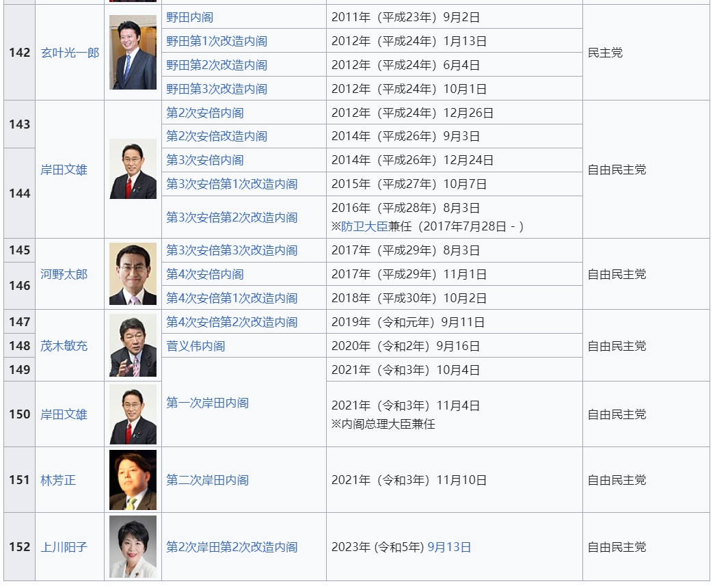Follow the 防卫大臣 link
This screenshot has height=588, width=715.
coord(364,226)
